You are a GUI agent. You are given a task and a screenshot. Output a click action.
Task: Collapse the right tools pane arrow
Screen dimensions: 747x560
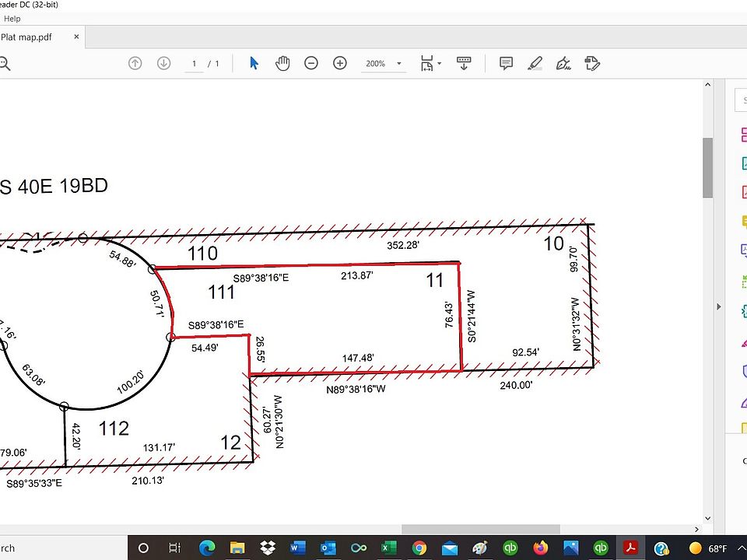tap(719, 306)
